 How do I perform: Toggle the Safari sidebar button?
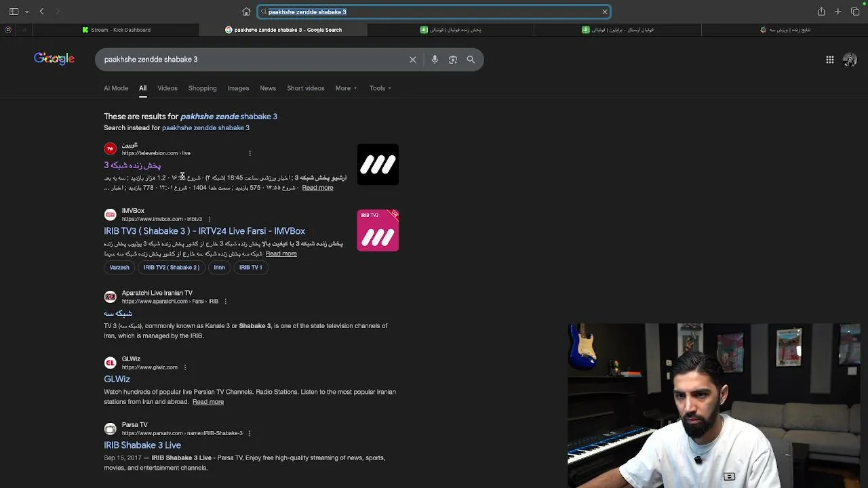click(14, 12)
